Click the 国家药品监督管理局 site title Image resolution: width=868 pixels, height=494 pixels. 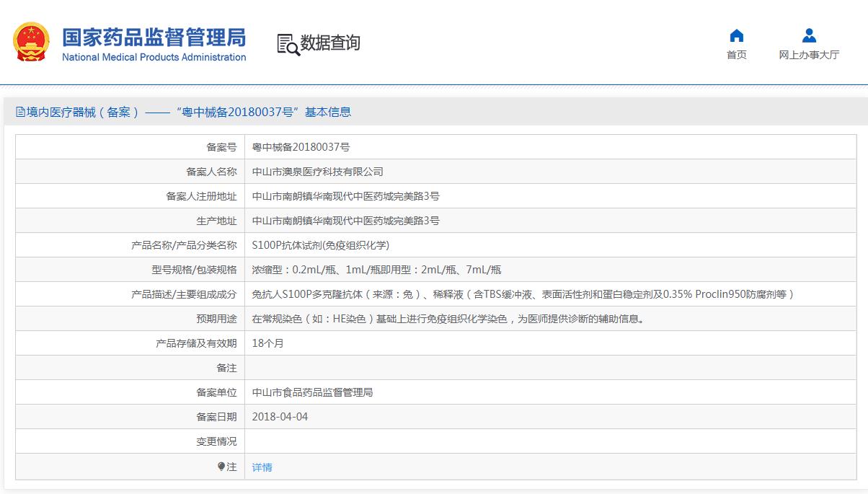pyautogui.click(x=154, y=37)
